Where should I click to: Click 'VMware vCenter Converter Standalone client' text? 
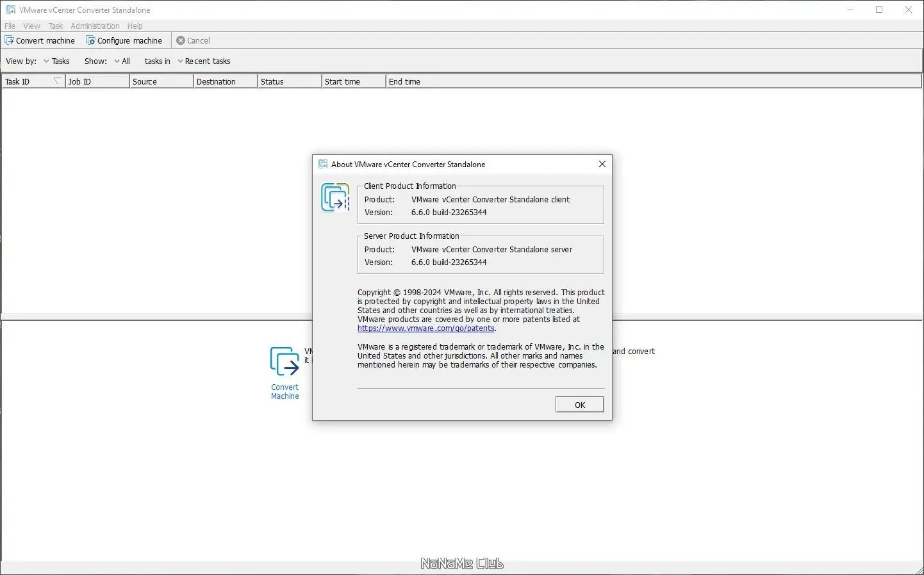(x=491, y=199)
